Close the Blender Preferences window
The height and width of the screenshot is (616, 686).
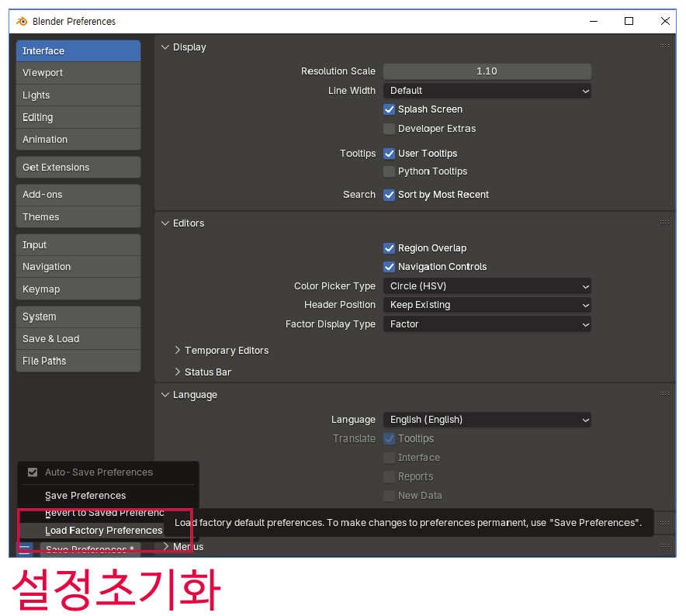point(665,21)
